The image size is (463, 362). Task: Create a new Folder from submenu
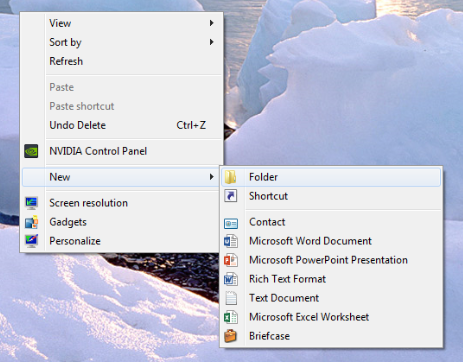331,177
